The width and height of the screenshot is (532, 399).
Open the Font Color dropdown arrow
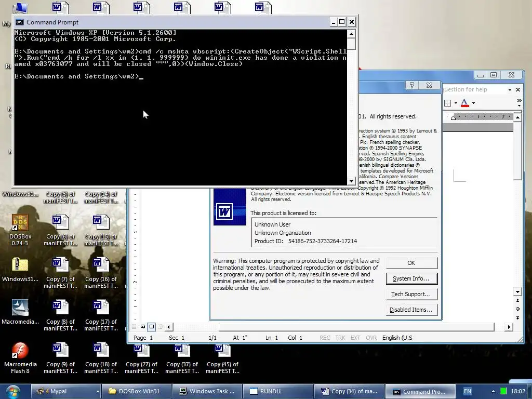pyautogui.click(x=473, y=103)
